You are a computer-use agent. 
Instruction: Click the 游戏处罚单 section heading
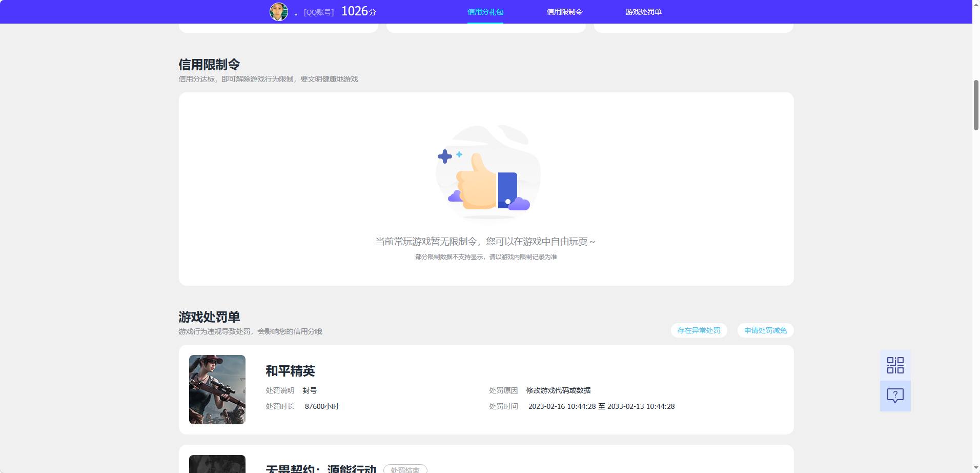coord(209,317)
